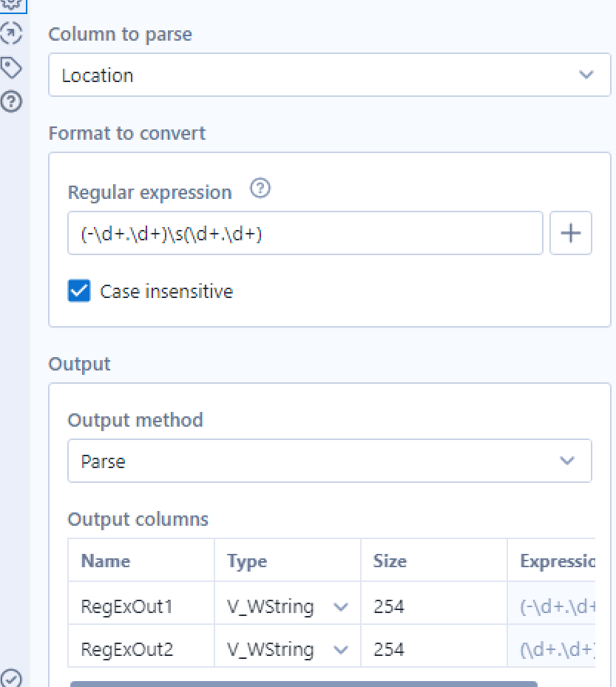Open the Annotation tag icon in sidebar
Image resolution: width=616 pixels, height=687 pixels.
(10, 68)
